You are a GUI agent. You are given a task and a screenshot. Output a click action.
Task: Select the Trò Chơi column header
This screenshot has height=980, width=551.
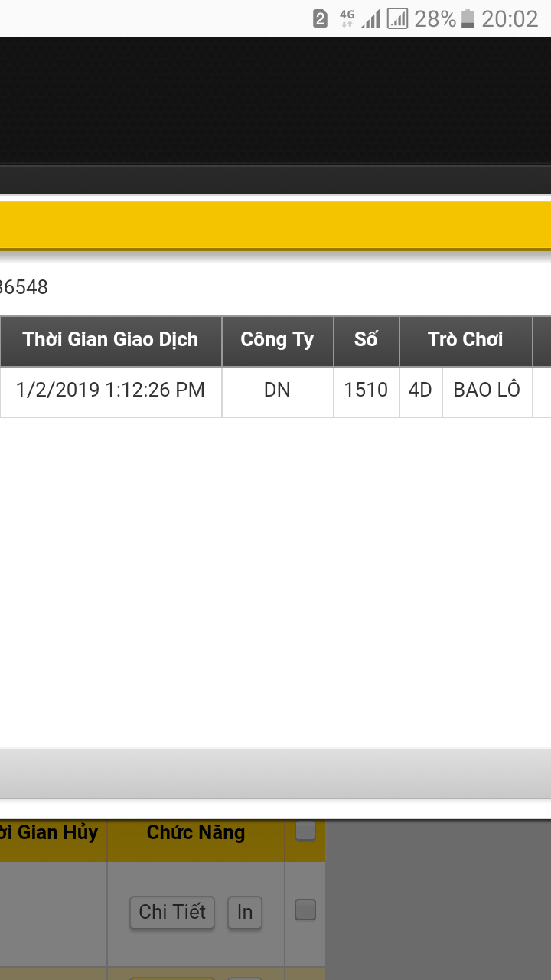click(x=465, y=340)
